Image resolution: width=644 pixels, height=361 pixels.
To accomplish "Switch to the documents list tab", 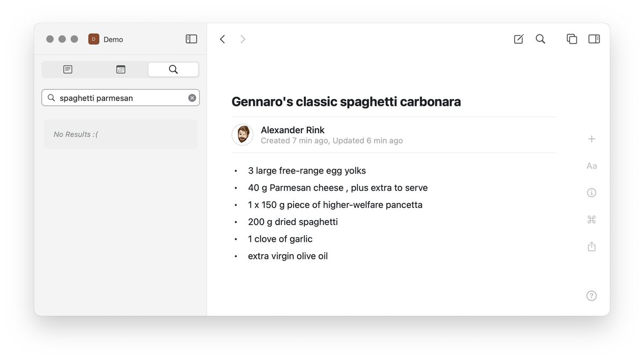I will click(x=68, y=69).
